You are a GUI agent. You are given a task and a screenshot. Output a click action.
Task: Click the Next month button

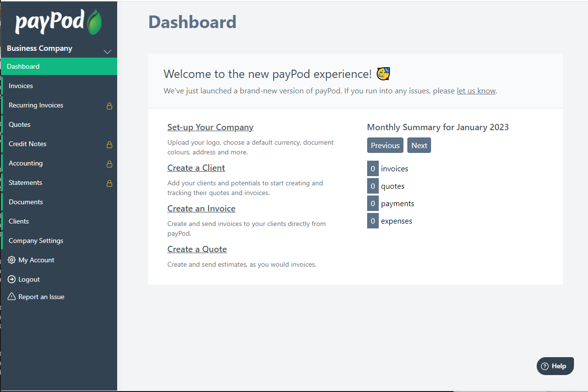(x=419, y=145)
